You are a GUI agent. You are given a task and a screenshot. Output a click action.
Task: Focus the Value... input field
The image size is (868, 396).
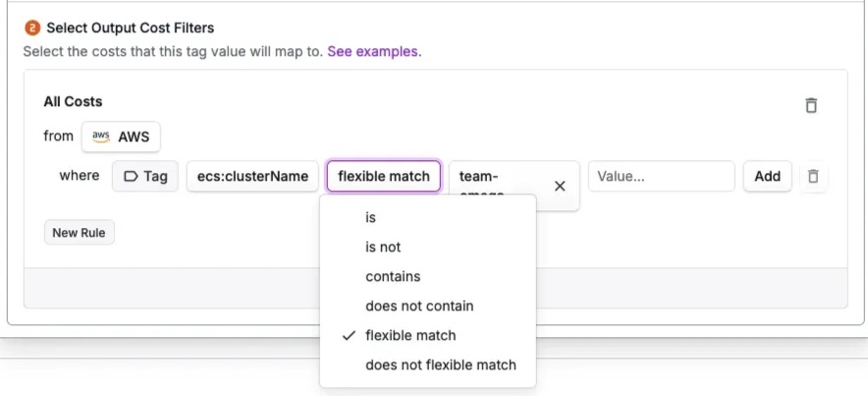661,176
